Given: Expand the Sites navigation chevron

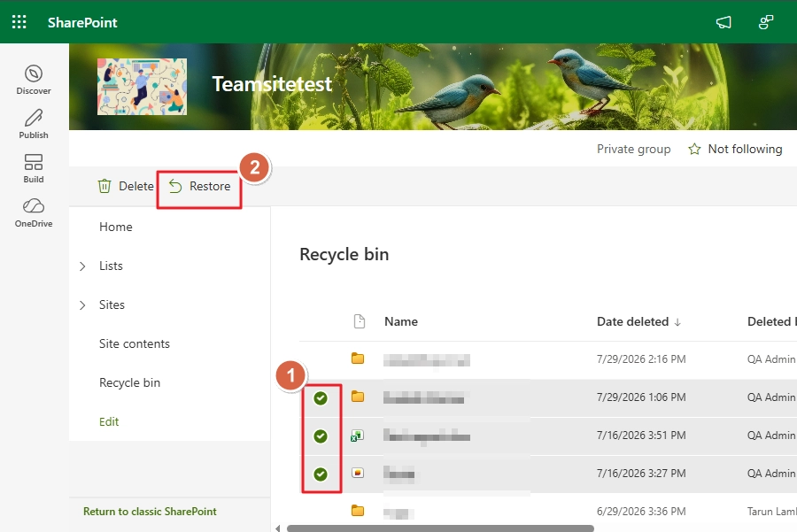Looking at the screenshot, I should click(x=82, y=305).
